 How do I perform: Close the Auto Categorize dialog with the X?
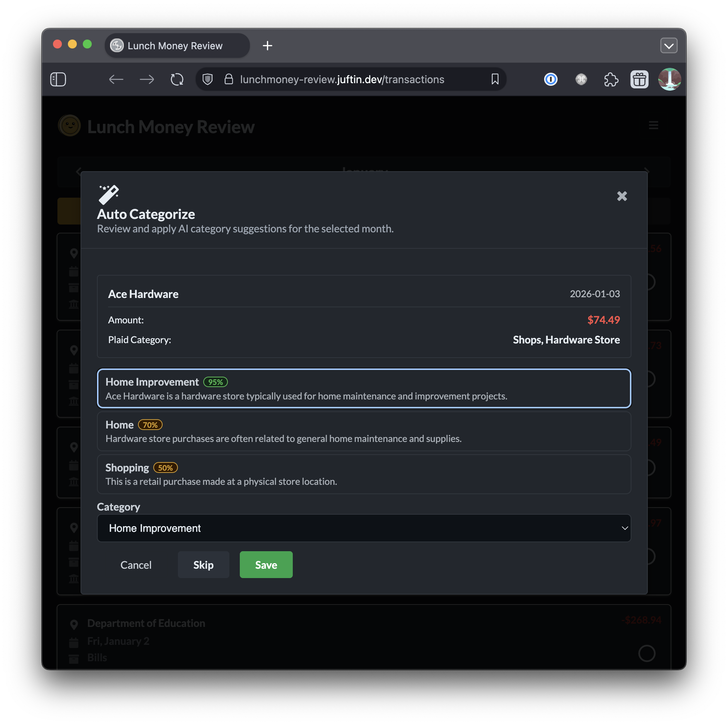pos(622,196)
